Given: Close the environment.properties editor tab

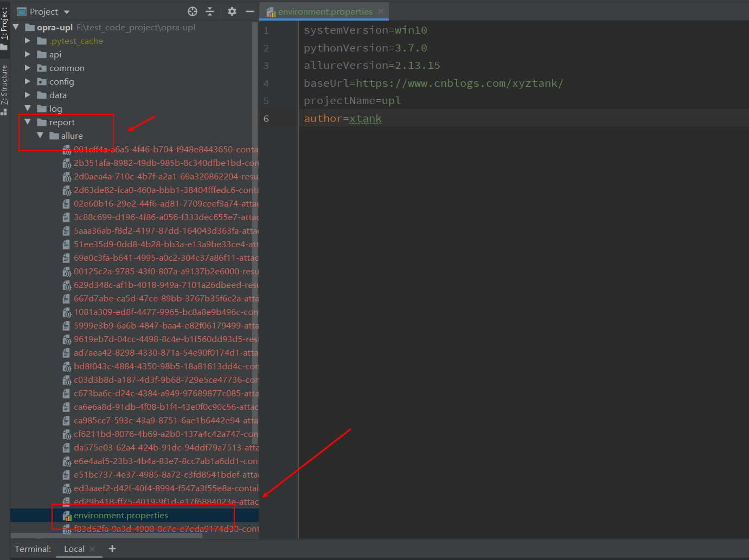Looking at the screenshot, I should [381, 11].
